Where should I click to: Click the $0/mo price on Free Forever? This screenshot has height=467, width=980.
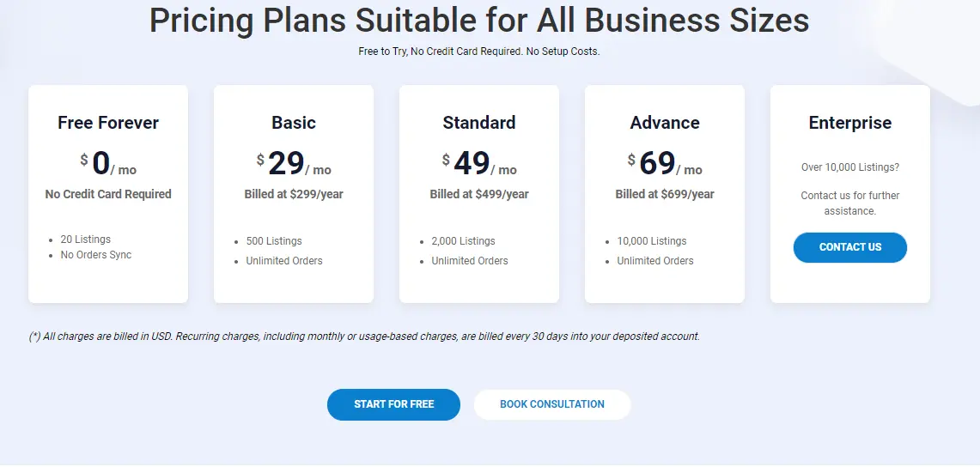108,164
